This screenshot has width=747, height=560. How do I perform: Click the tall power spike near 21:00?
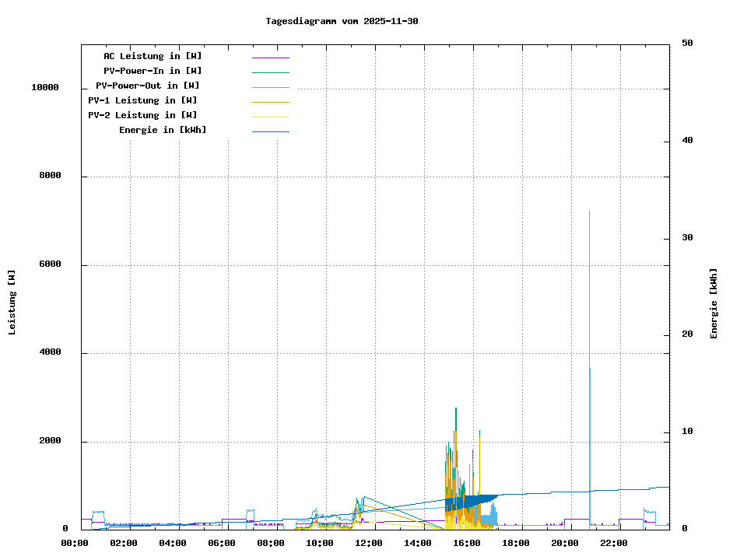tap(590, 311)
